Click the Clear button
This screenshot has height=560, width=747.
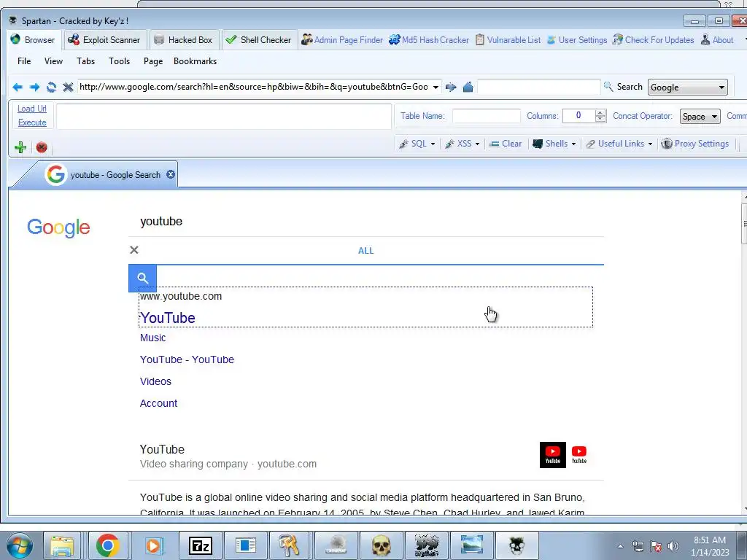(506, 144)
